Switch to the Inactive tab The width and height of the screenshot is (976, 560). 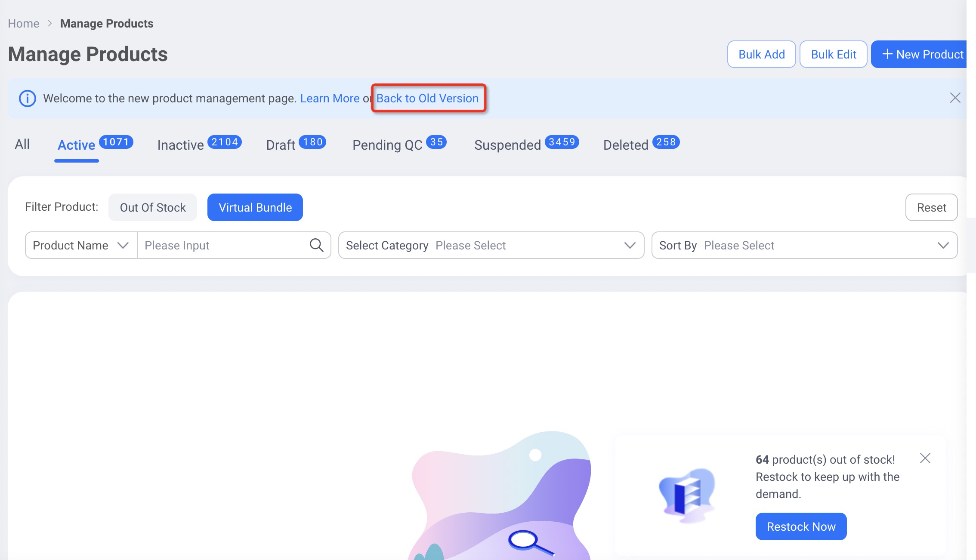180,145
